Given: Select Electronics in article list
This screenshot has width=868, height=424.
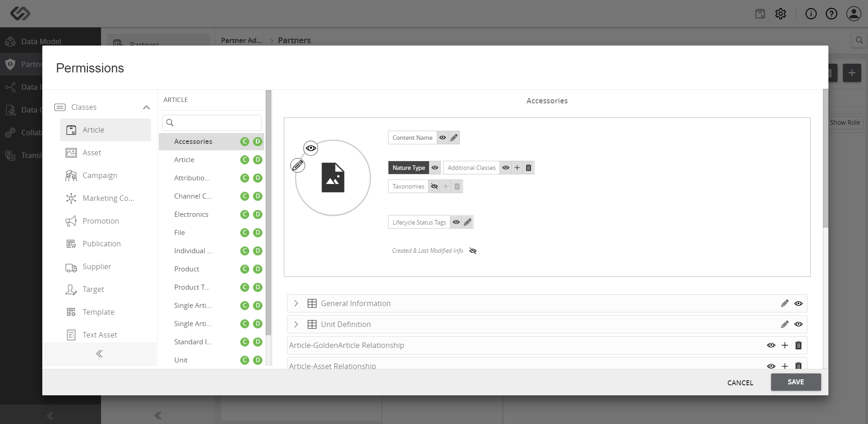Looking at the screenshot, I should 191,215.
